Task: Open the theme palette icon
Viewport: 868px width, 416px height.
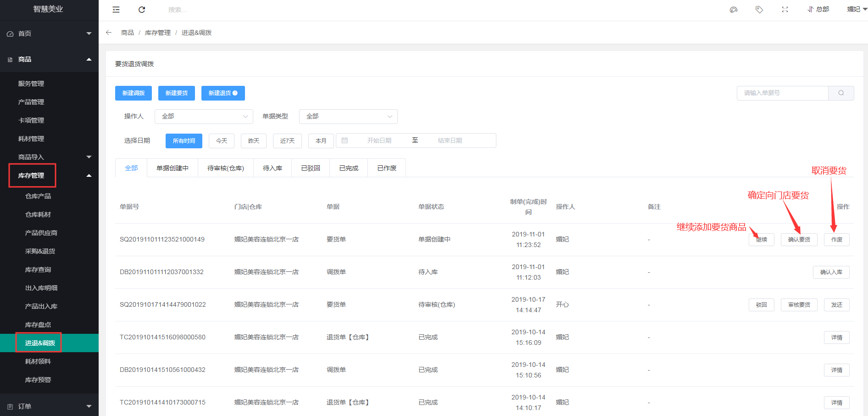Action: pyautogui.click(x=734, y=10)
